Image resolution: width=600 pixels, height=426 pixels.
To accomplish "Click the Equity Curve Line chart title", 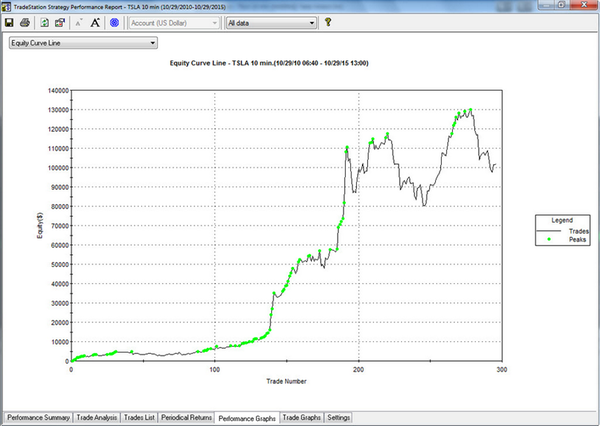I will coord(269,63).
